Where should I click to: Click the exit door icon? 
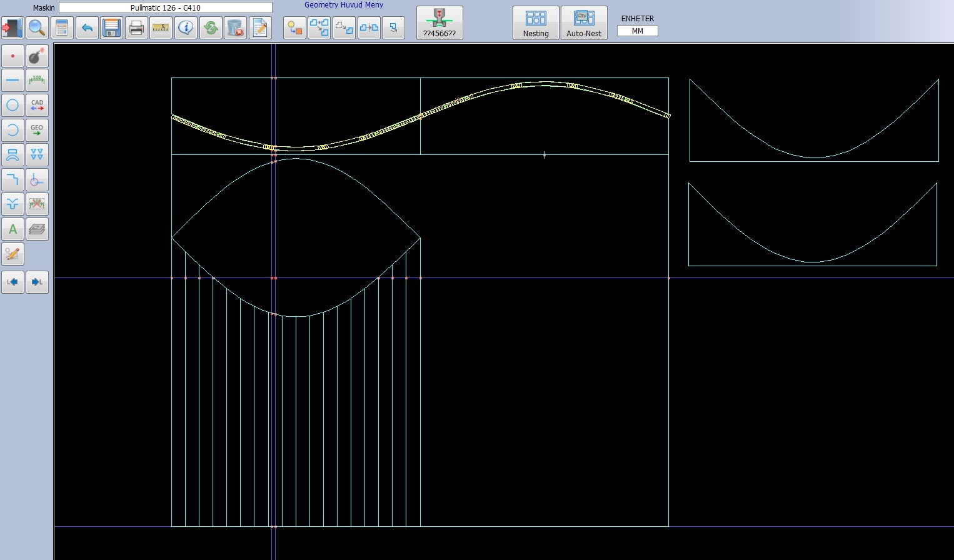click(x=13, y=28)
